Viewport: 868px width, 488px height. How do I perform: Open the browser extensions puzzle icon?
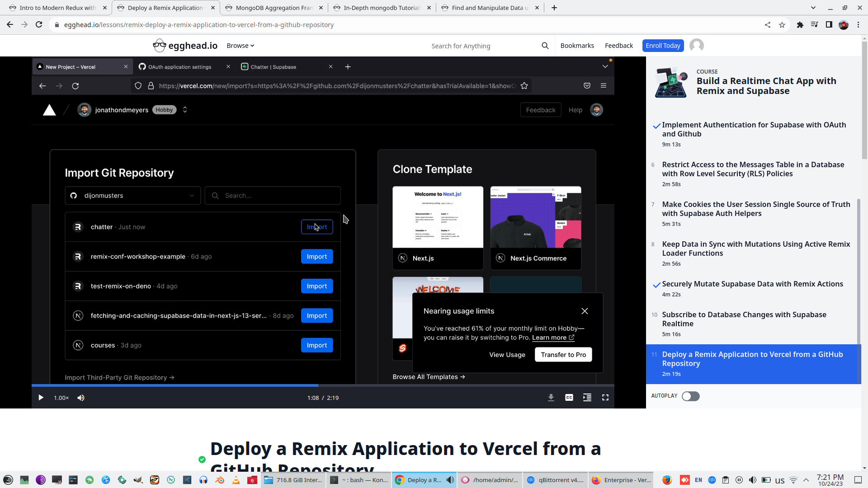tap(800, 25)
